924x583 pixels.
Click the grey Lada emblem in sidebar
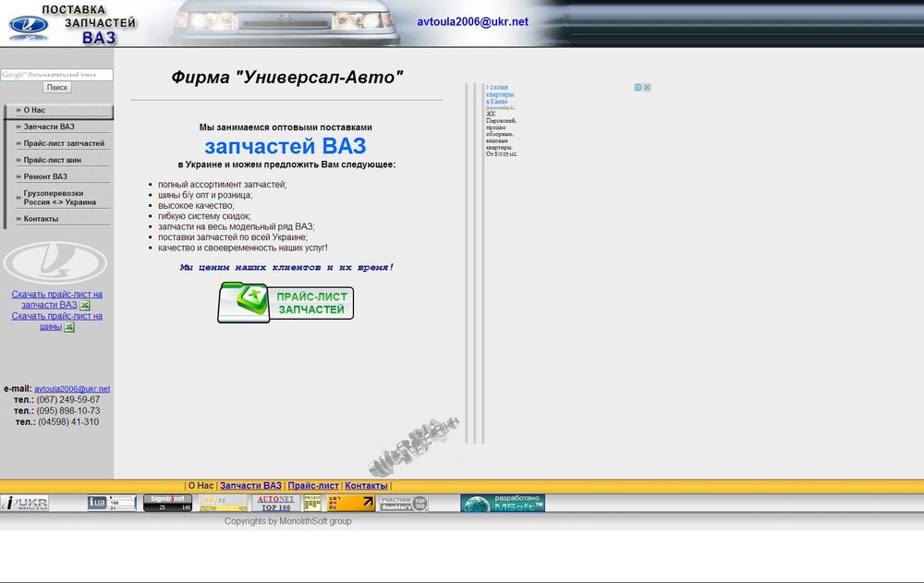(x=55, y=262)
